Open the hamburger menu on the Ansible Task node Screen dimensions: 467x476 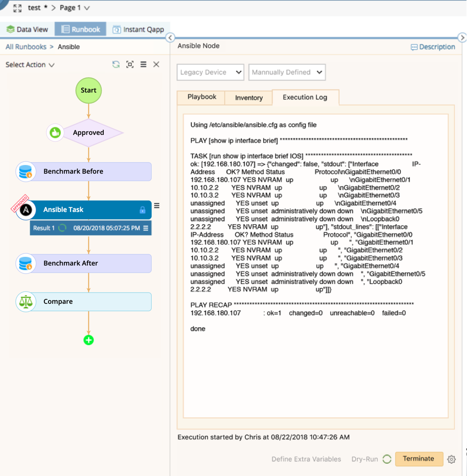(x=157, y=206)
